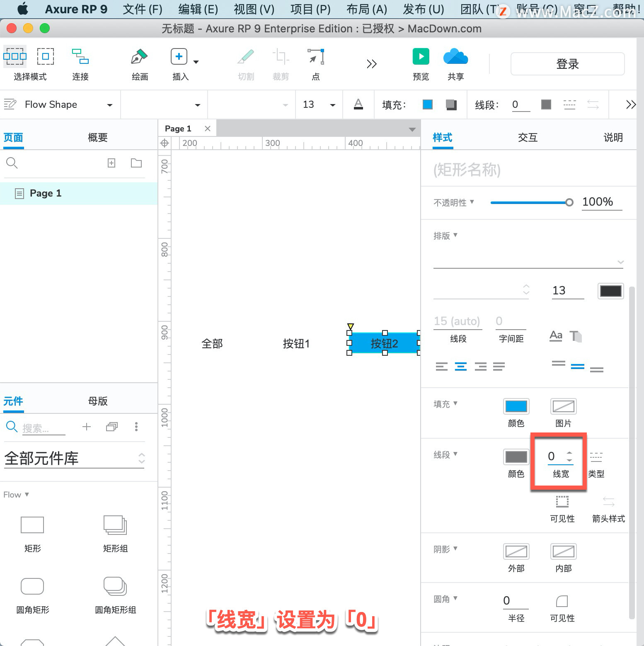Select the Connect tool
Screen dimensions: 644x646
pyautogui.click(x=80, y=56)
